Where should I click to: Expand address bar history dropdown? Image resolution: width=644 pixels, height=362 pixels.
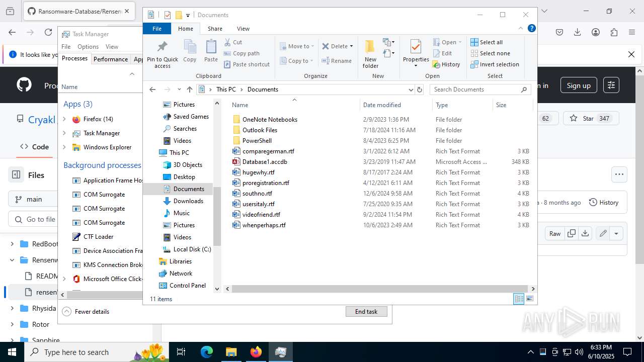click(x=411, y=89)
